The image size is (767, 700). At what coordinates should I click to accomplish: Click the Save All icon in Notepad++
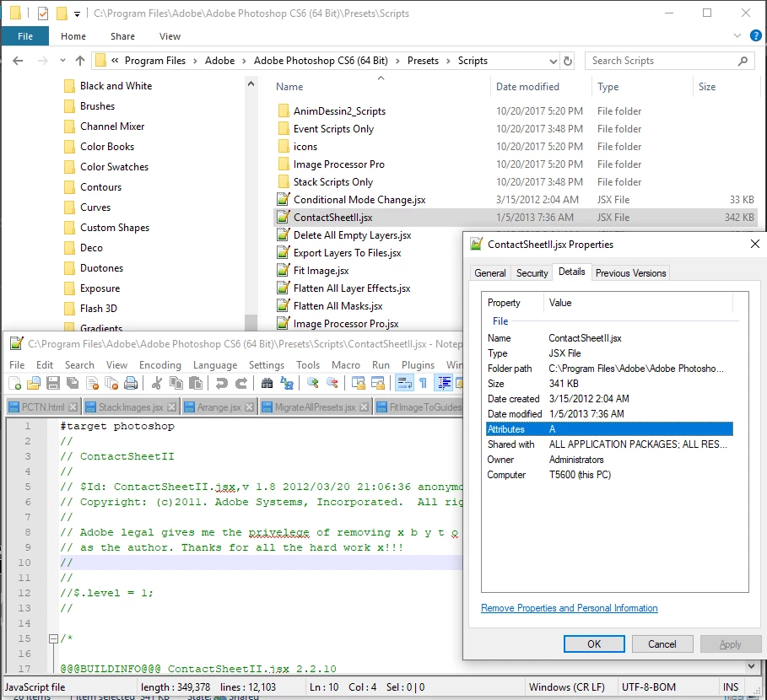tap(73, 383)
